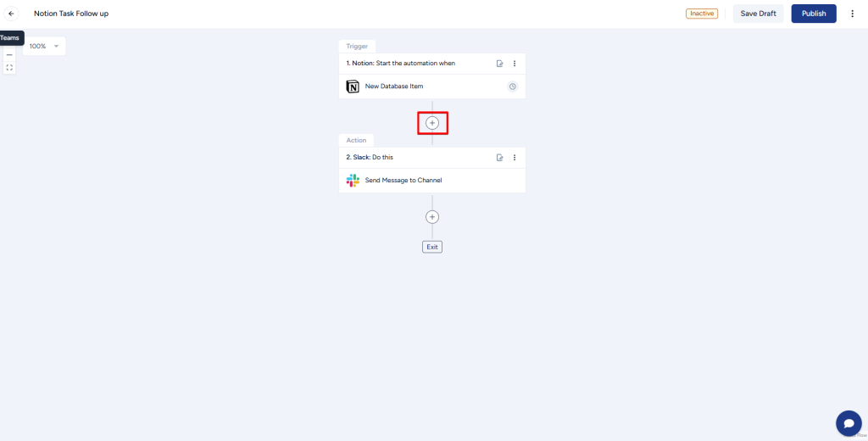Viewport: 868px width, 441px height.
Task: Open the chat support bubble
Action: (x=849, y=423)
